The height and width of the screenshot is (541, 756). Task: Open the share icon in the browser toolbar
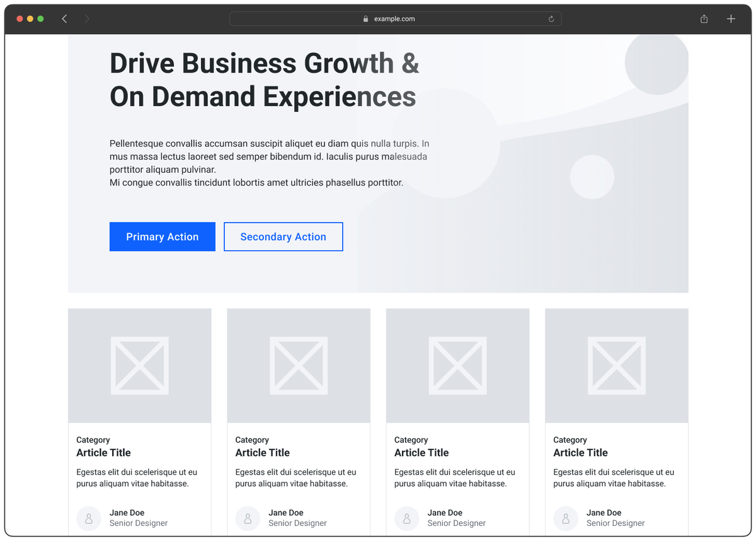click(704, 19)
